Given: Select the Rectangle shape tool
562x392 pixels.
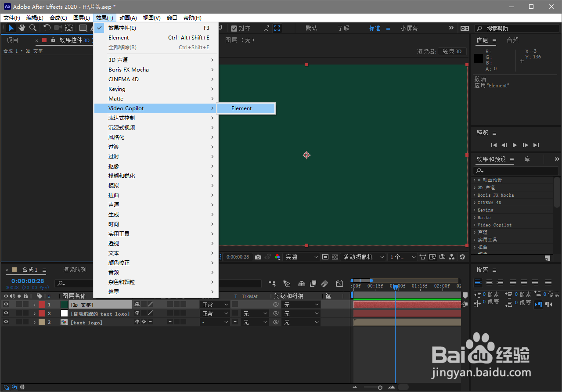Looking at the screenshot, I should 83,28.
